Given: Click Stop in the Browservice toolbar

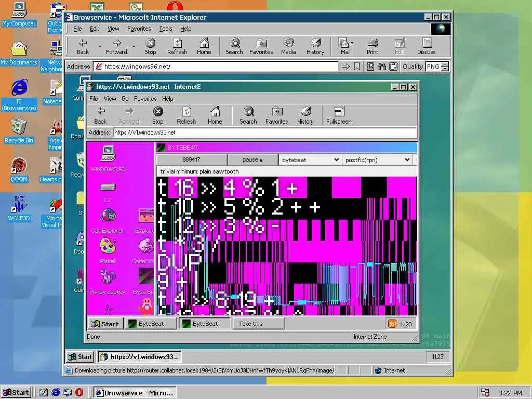Looking at the screenshot, I should 150,46.
